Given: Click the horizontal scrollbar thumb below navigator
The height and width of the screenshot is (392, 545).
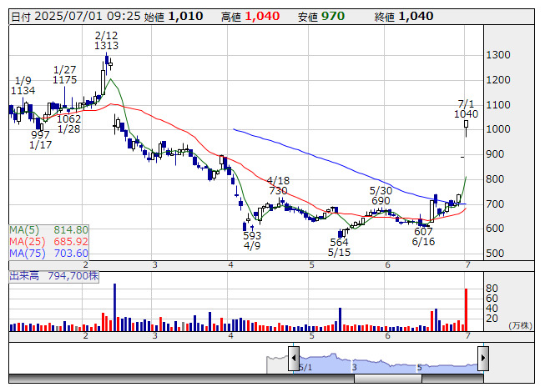Looking at the screenshot, I should point(388,379).
